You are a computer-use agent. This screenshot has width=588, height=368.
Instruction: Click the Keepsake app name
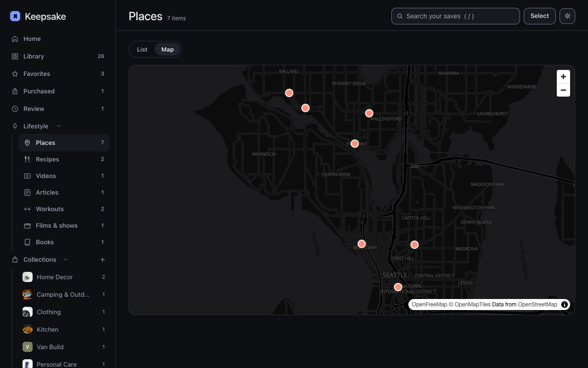click(x=45, y=17)
